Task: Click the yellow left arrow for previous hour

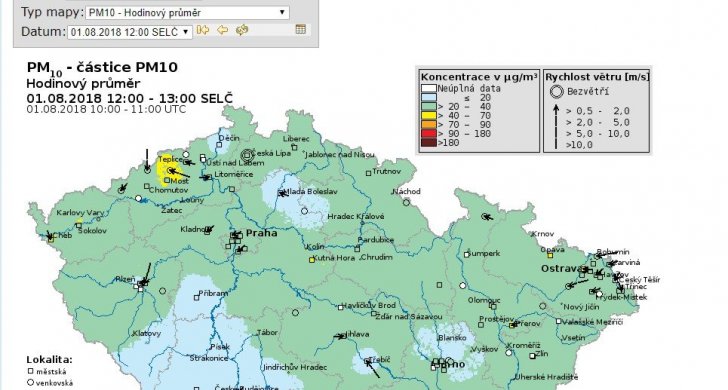Action: pyautogui.click(x=222, y=30)
